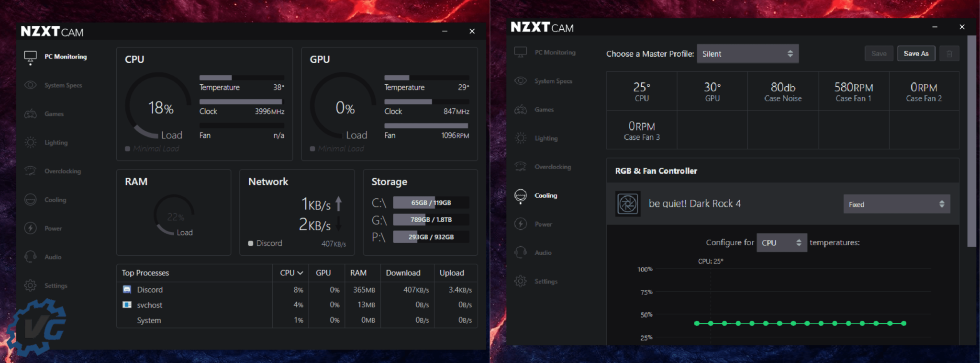Click Settings gear icon in left window
This screenshot has height=363, width=980.
tap(30, 285)
